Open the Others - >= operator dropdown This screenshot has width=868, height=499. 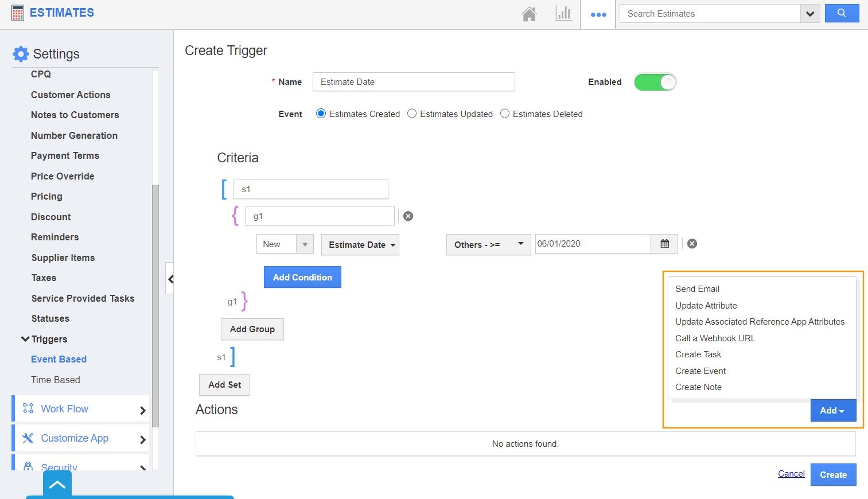(x=489, y=245)
